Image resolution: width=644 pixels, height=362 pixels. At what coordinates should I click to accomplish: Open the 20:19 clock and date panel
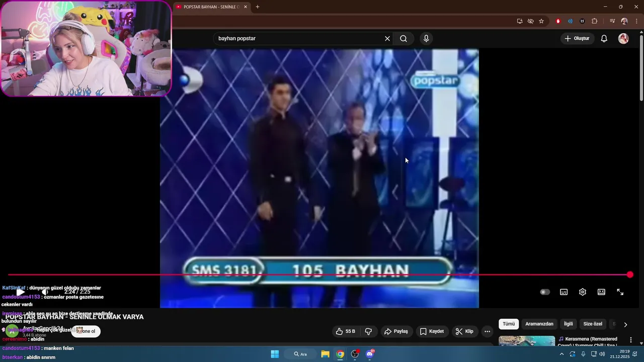tap(619, 354)
